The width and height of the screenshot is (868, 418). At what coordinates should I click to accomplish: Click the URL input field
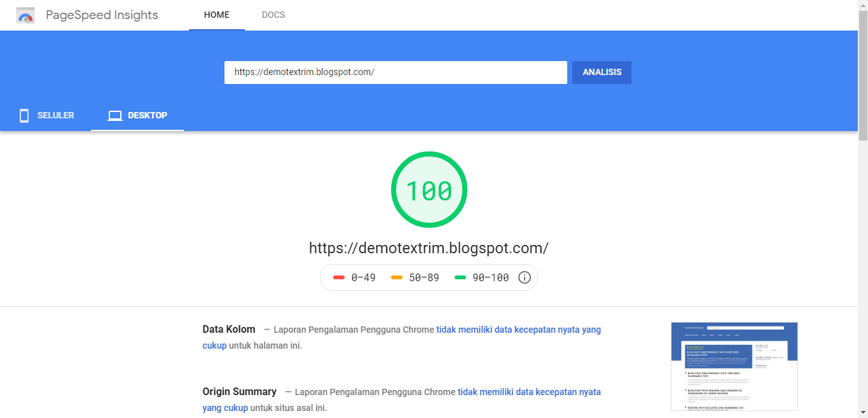[396, 73]
